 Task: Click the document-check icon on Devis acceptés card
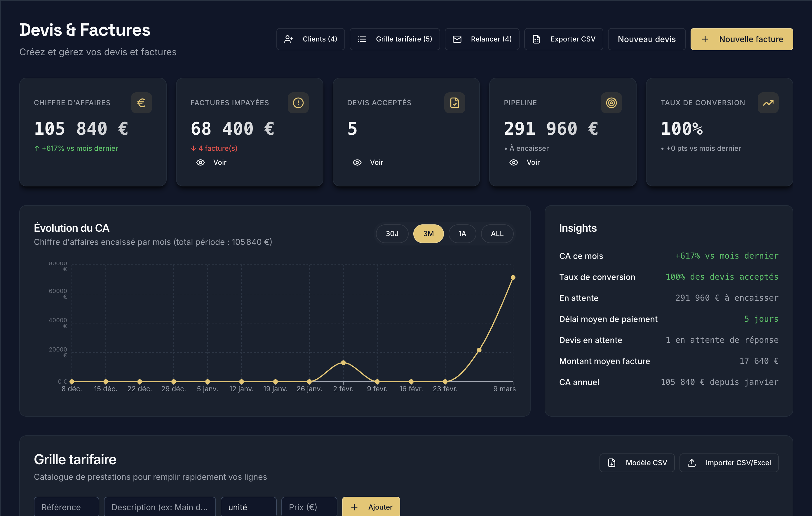pos(454,103)
